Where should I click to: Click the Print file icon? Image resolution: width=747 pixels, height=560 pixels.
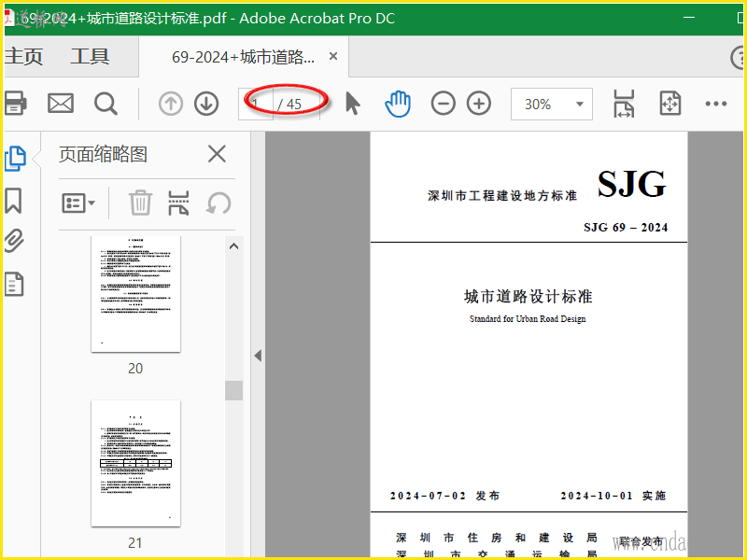pos(15,103)
